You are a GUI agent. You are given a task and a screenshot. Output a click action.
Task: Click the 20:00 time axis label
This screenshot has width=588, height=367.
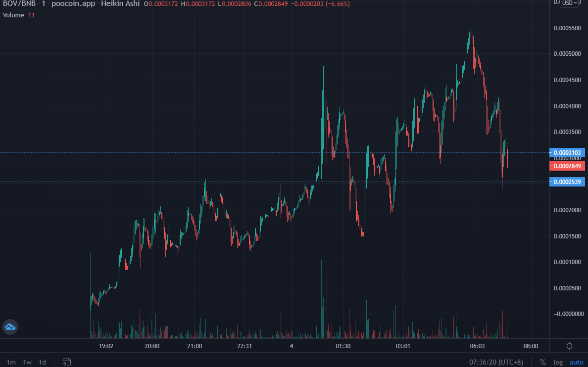click(x=152, y=346)
